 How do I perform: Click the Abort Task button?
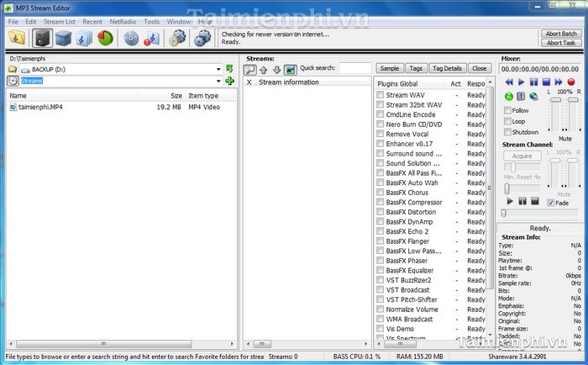tap(561, 43)
